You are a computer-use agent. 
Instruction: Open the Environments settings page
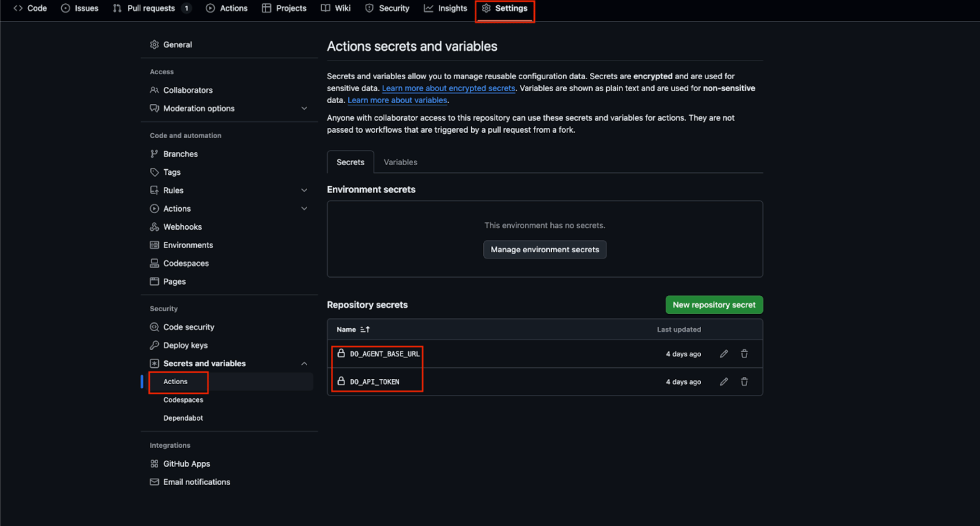pos(188,245)
